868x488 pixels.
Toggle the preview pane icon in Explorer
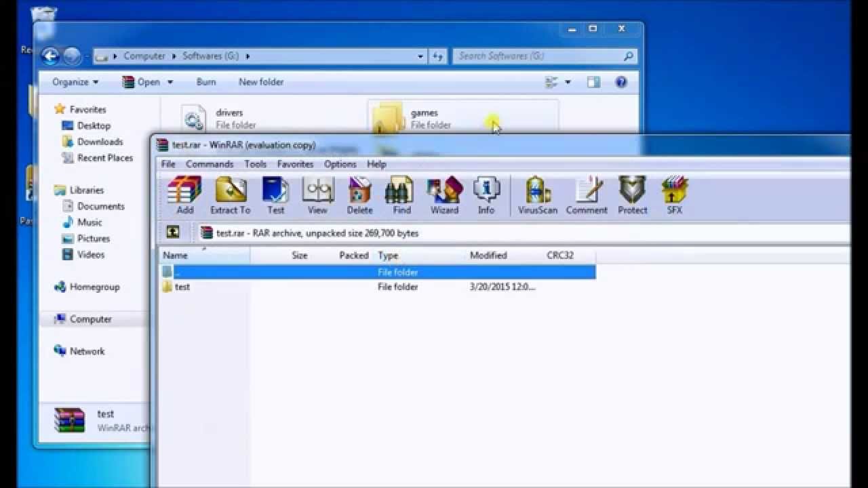[x=593, y=82]
